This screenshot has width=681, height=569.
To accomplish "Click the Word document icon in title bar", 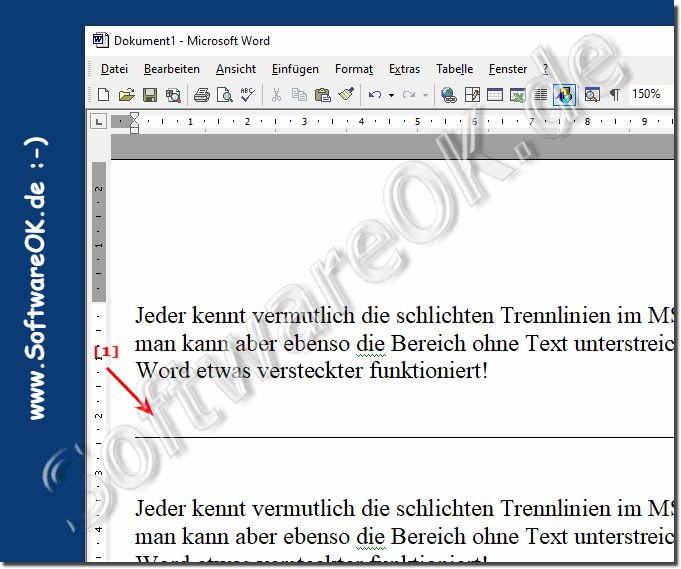I will click(x=100, y=40).
